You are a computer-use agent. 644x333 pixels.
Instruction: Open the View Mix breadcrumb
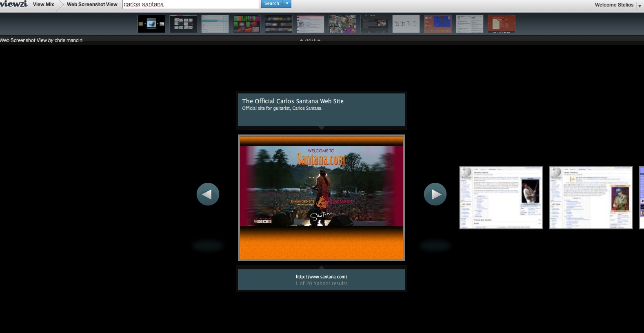pos(44,4)
